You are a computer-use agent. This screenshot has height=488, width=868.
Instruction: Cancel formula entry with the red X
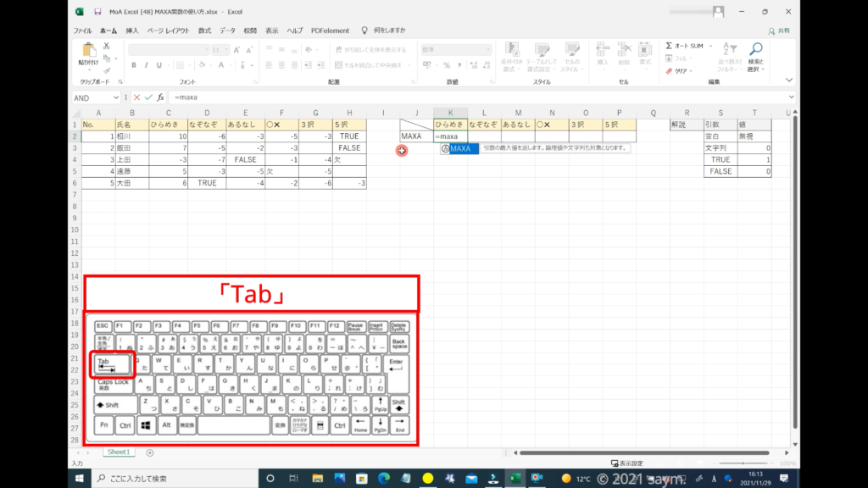[136, 97]
